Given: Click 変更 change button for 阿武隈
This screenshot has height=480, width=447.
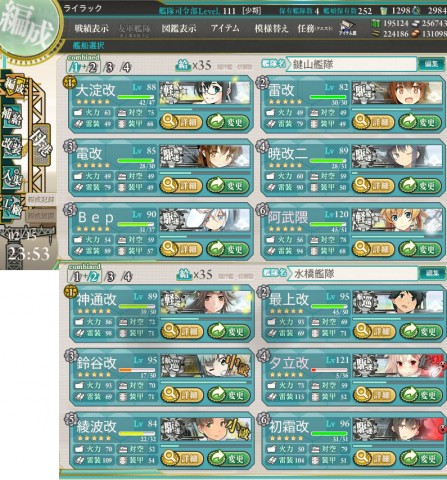Looking at the screenshot, I should tap(420, 249).
